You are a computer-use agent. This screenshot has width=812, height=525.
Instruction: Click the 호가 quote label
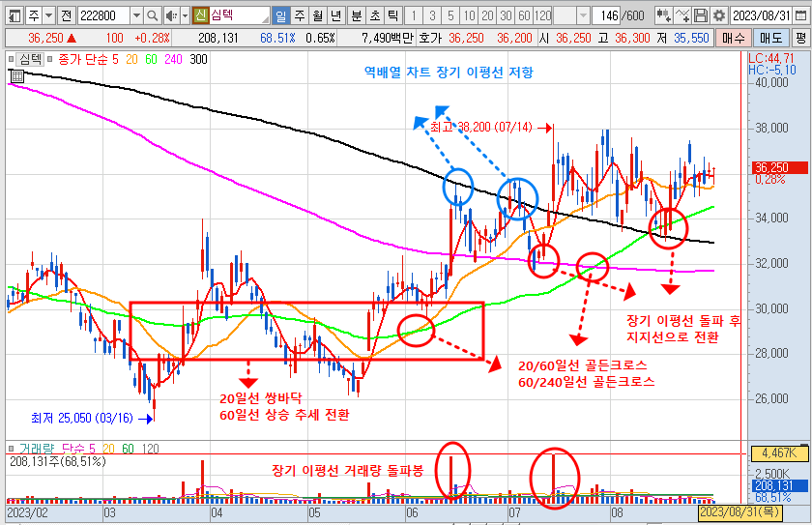pos(430,39)
